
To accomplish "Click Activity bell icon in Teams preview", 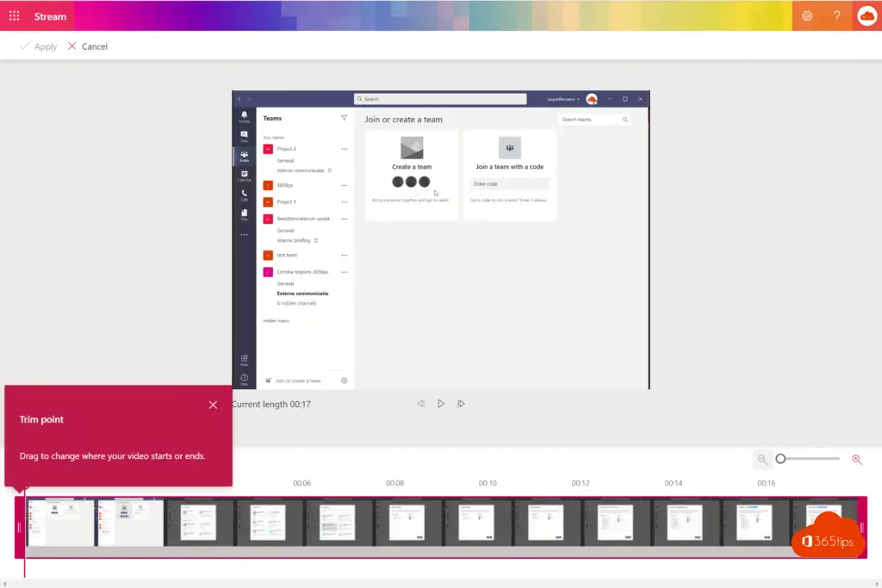I will pyautogui.click(x=244, y=116).
